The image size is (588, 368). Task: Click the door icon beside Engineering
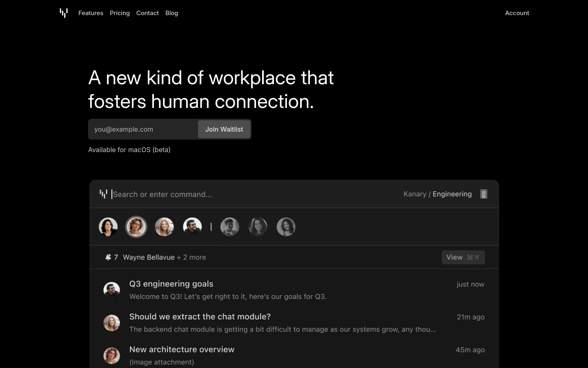[x=484, y=194]
